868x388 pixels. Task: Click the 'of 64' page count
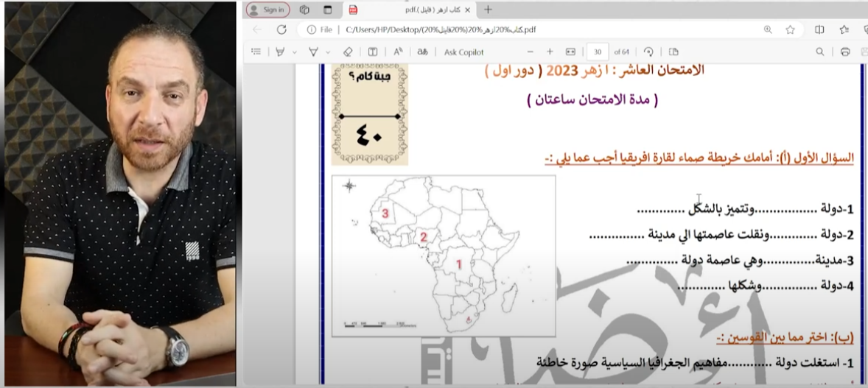pos(622,52)
